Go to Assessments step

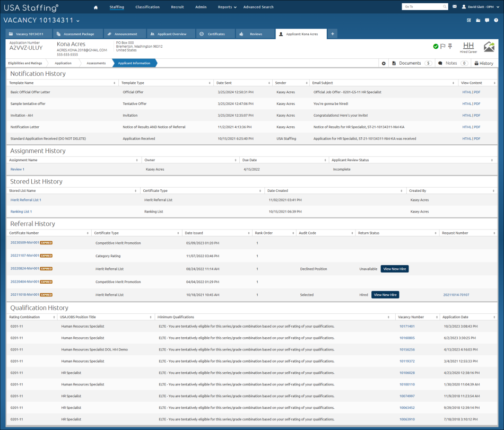96,63
